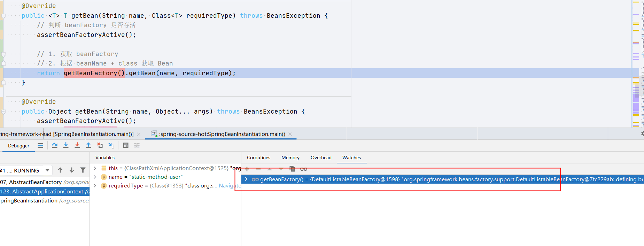Open the Evaluate Expression calculator icon

click(x=126, y=145)
